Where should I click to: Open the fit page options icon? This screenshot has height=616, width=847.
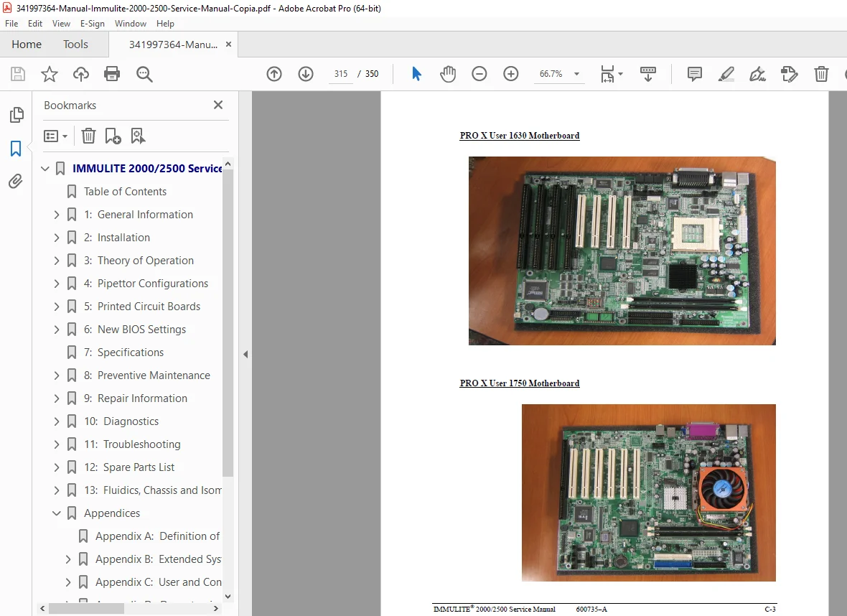(608, 74)
